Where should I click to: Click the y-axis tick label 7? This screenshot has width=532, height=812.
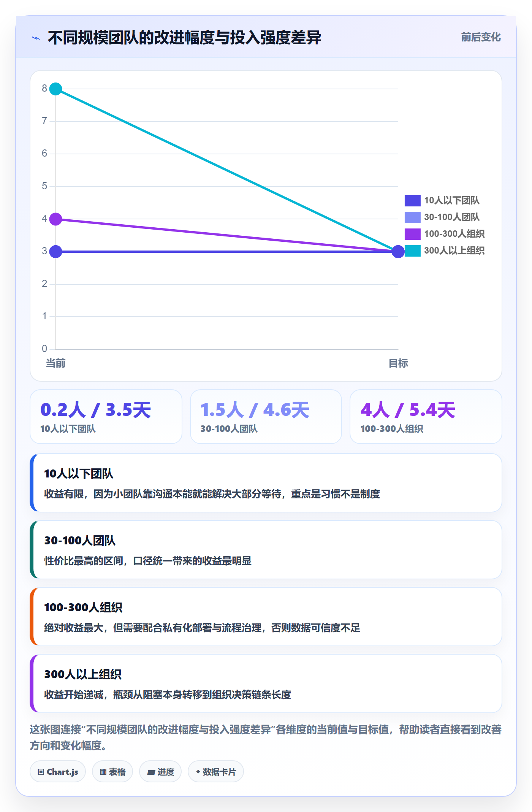pyautogui.click(x=44, y=121)
